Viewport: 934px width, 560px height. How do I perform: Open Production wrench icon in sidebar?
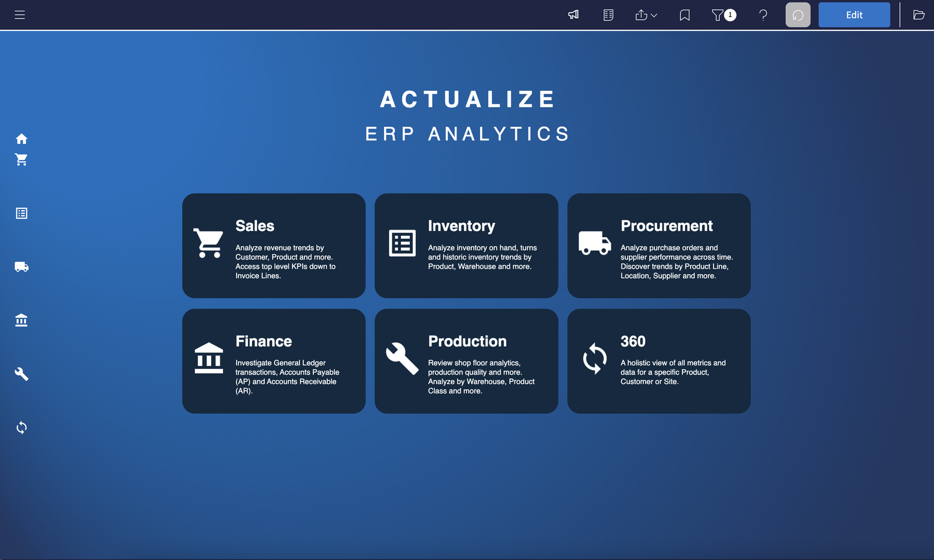(x=21, y=374)
